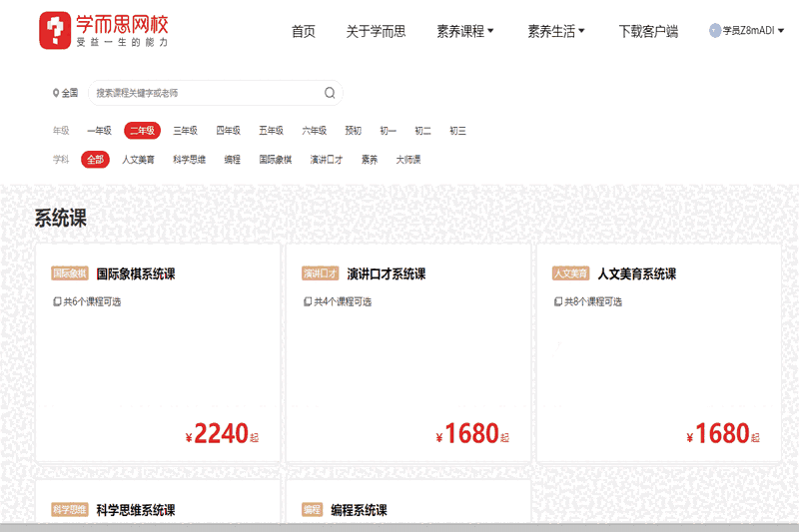
Task: Click the 科学思维 tag badge on card
Action: click(x=70, y=510)
